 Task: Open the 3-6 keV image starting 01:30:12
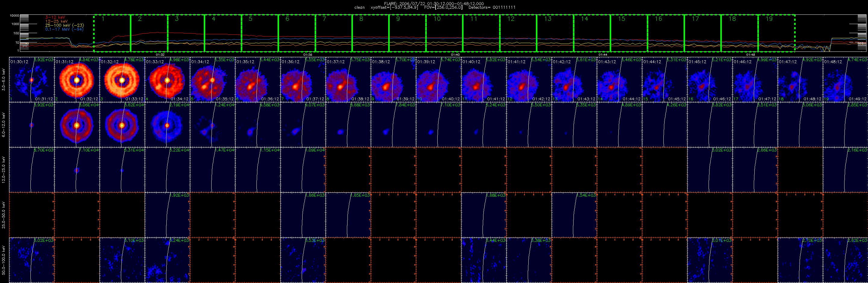coord(32,79)
